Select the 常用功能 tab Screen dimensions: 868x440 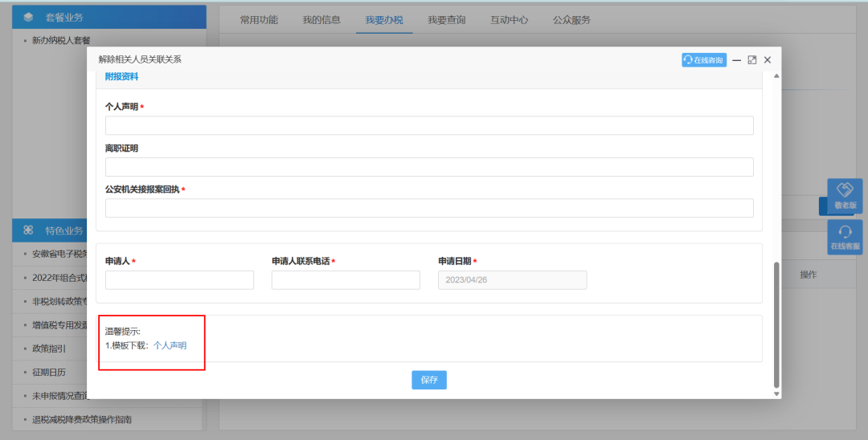[259, 20]
